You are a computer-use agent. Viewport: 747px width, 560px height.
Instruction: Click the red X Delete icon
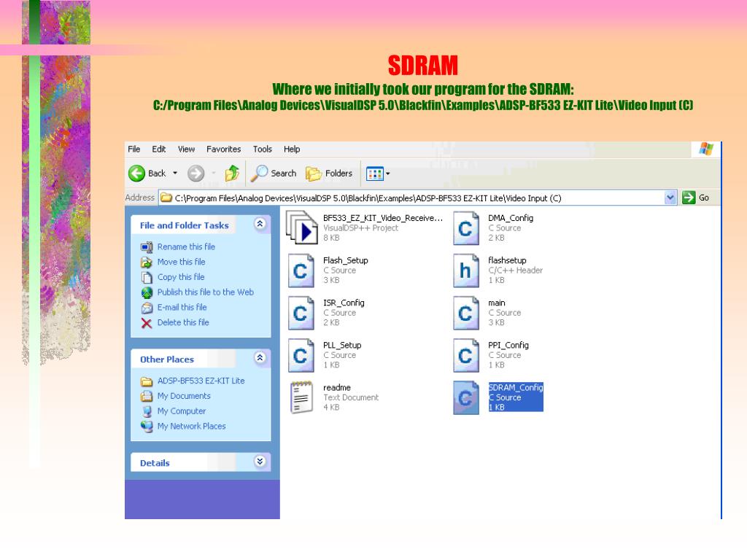(147, 323)
